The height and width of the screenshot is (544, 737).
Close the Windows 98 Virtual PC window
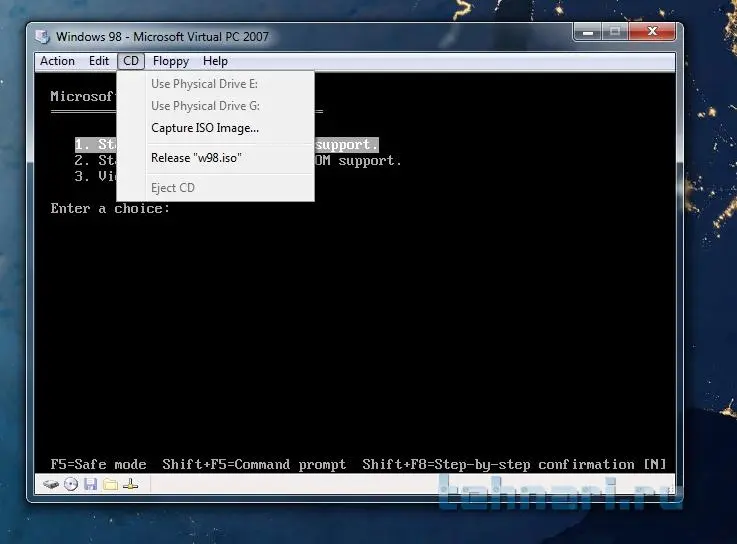[652, 32]
